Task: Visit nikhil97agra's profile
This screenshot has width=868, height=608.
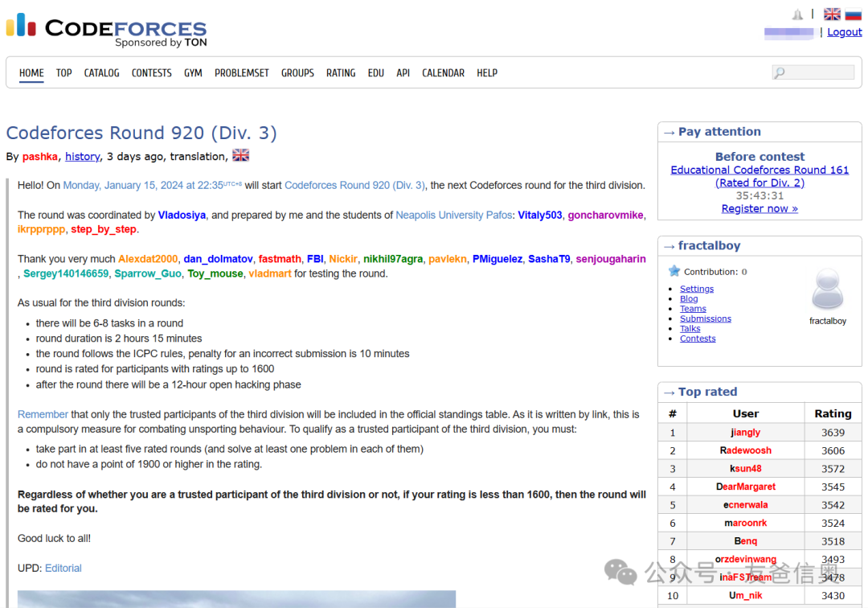Action: point(393,259)
